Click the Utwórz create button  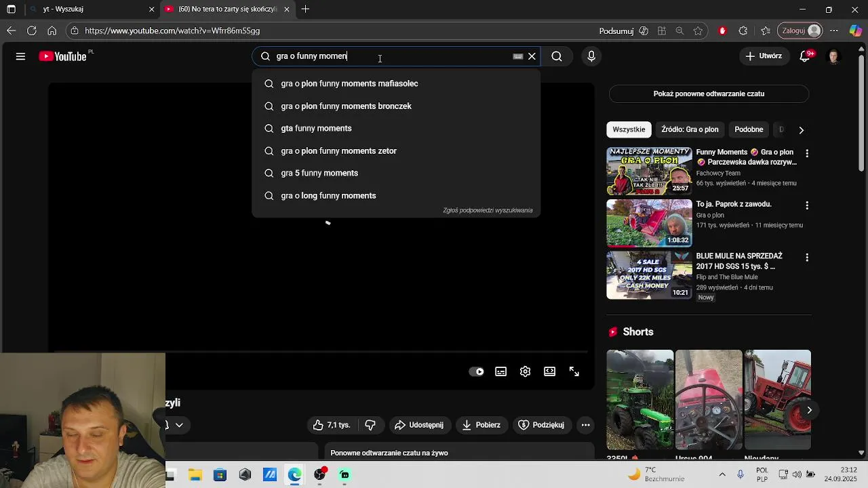tap(764, 56)
